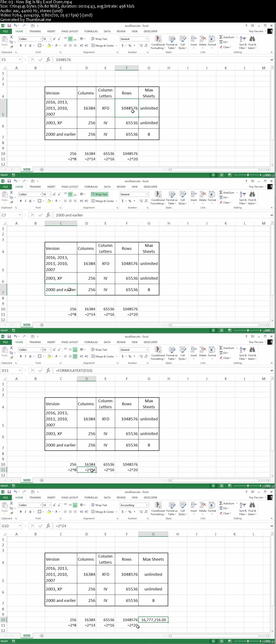Select Normal view in the F5 window's status bar
Viewport: 276px width, 644px height.
coord(213,175)
